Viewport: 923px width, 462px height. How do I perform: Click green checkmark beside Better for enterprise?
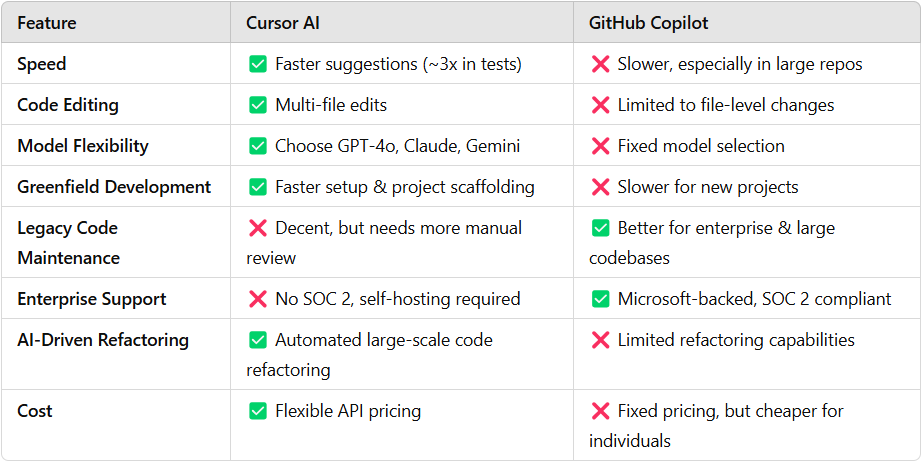pyautogui.click(x=600, y=228)
